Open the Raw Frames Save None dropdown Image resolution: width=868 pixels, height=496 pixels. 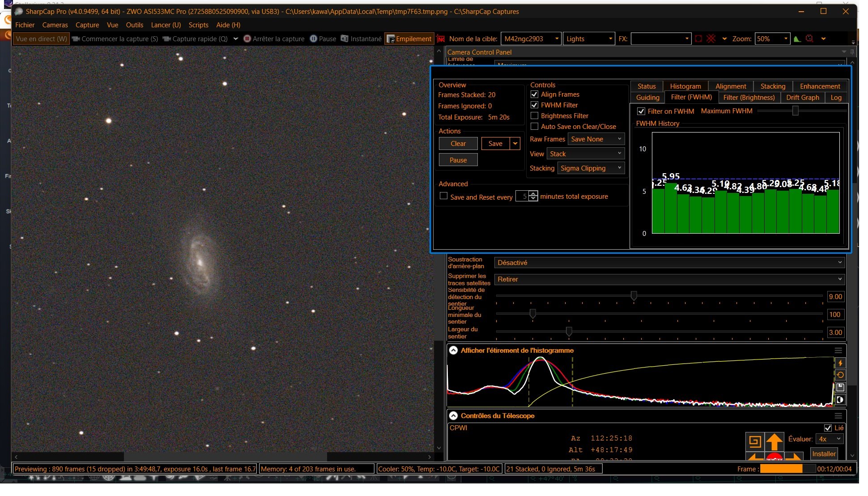(x=596, y=139)
